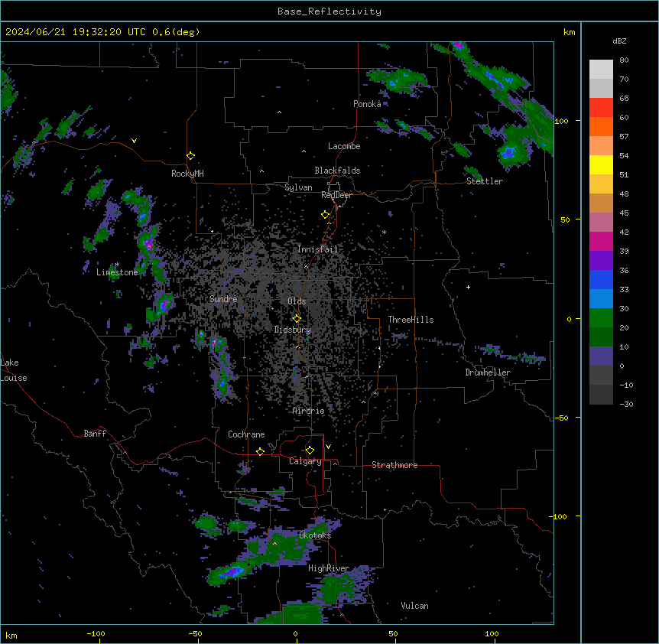The width and height of the screenshot is (659, 644).
Task: Click the Sylvan label
Action: [298, 187]
